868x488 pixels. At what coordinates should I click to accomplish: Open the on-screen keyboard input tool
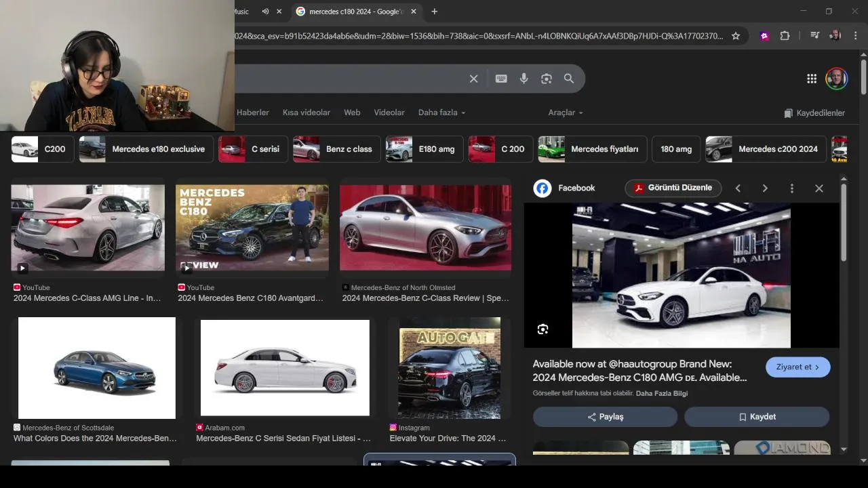[x=501, y=79]
